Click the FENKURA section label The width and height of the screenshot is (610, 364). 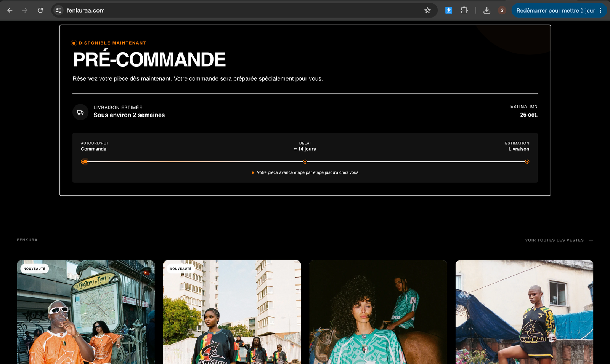[27, 240]
